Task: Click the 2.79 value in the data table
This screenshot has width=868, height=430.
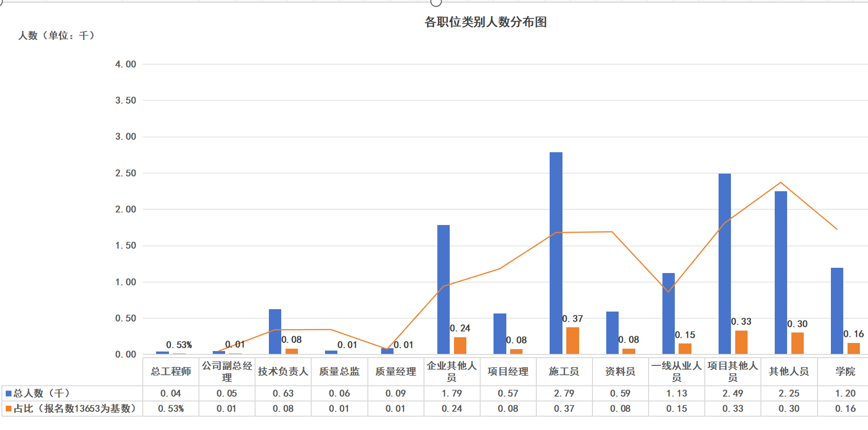Action: [x=564, y=393]
